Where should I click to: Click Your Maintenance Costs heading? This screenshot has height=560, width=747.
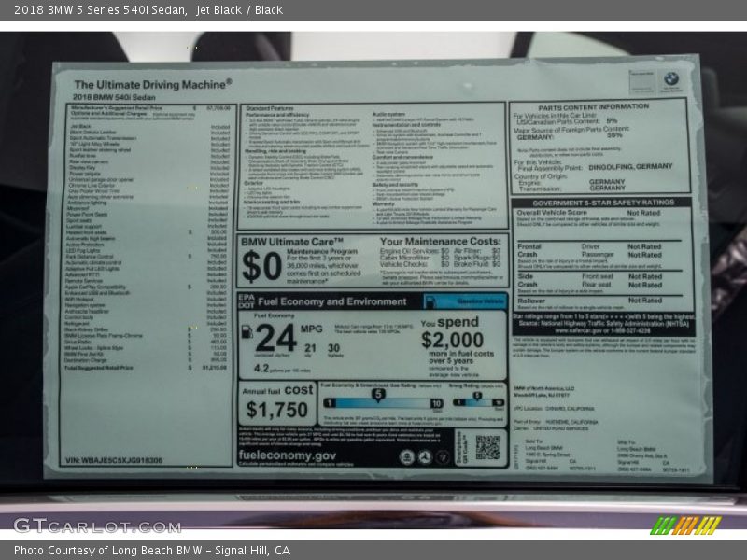tap(441, 241)
